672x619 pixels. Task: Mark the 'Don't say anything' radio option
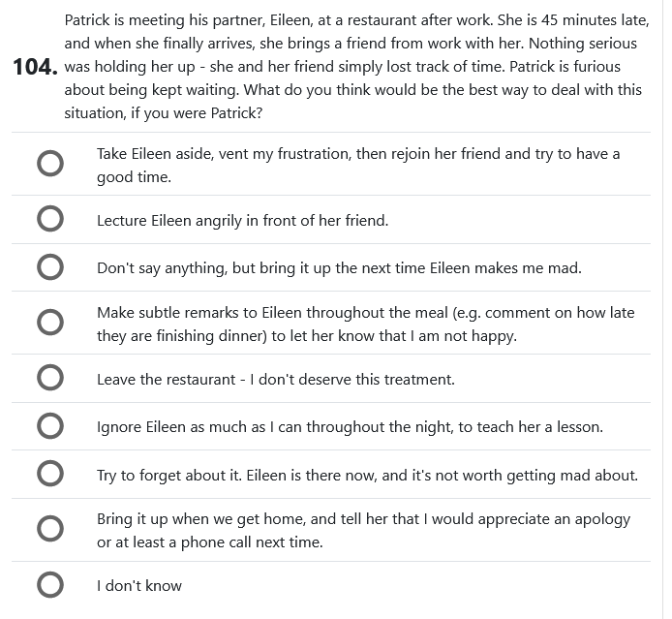50,268
